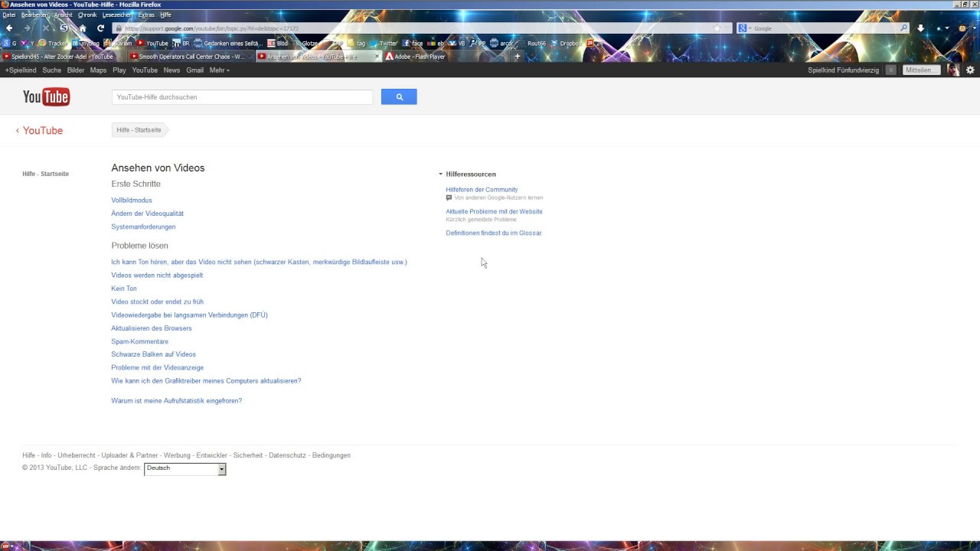Open 'Schwarze Balken auf Videos' link
The image size is (980, 551).
[x=153, y=354]
